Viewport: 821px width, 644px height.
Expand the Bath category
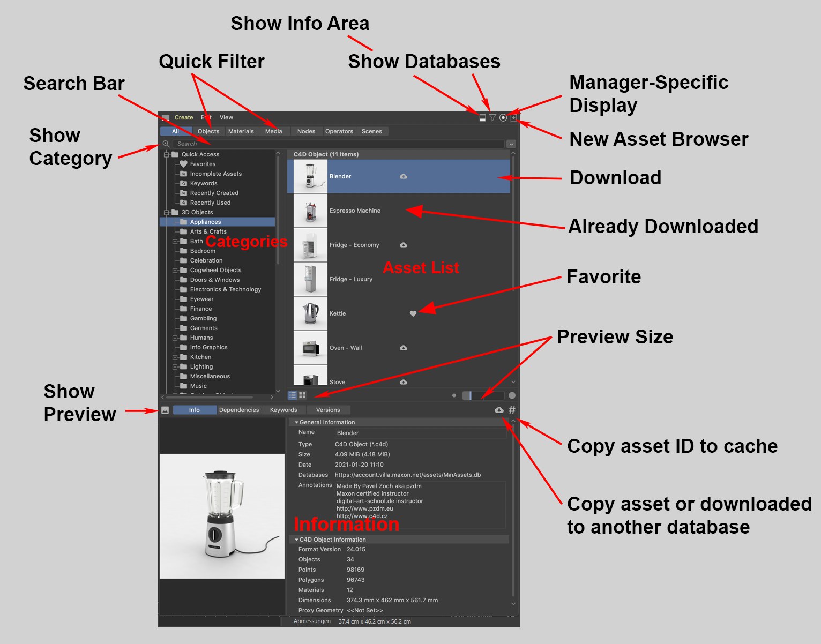pos(175,241)
